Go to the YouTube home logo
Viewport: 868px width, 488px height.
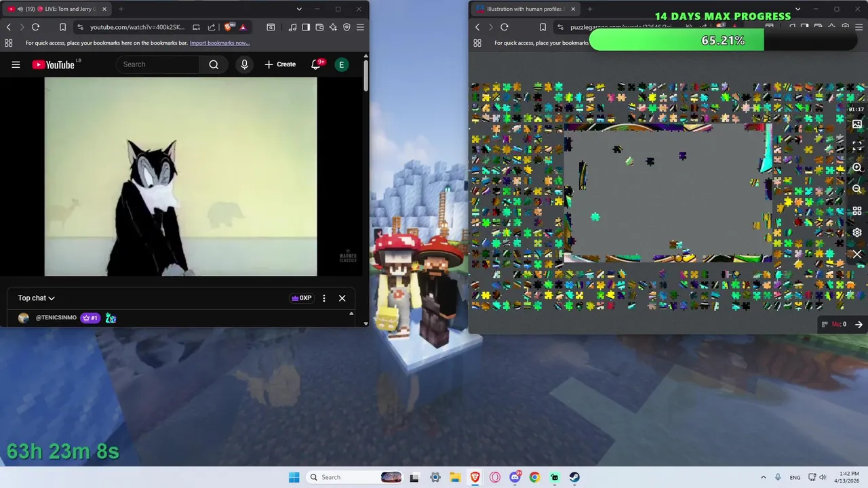click(x=53, y=64)
